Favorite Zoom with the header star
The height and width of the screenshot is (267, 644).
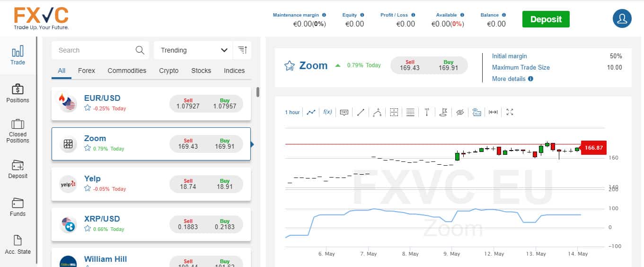tap(290, 65)
